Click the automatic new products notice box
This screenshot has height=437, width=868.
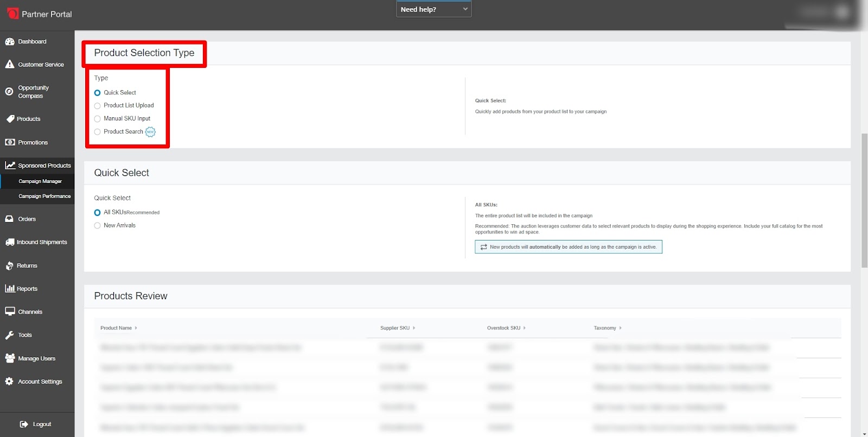coord(569,247)
